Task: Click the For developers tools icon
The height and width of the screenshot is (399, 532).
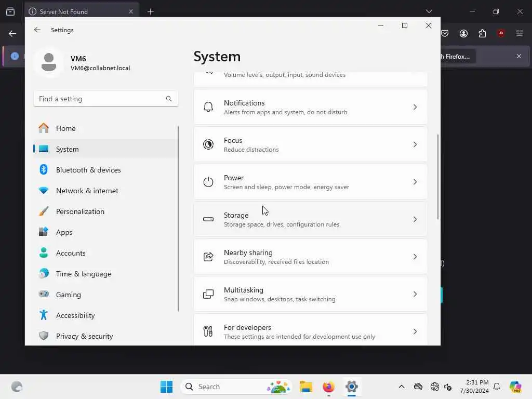Action: 208,331
